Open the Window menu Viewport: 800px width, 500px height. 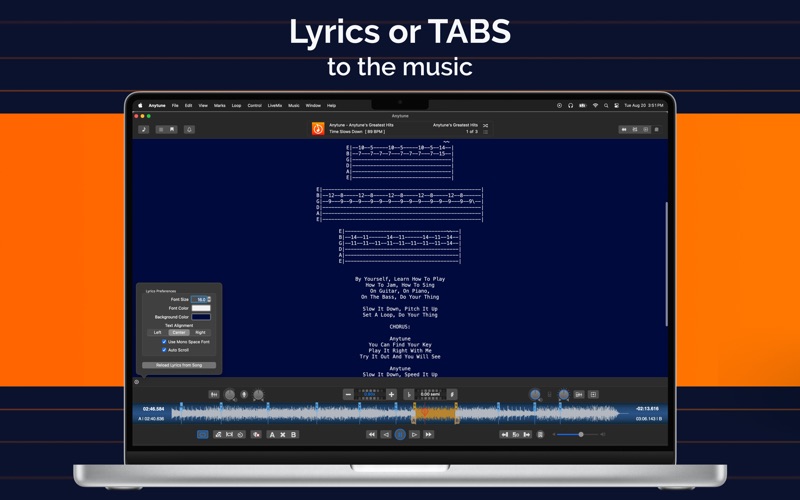click(x=313, y=106)
